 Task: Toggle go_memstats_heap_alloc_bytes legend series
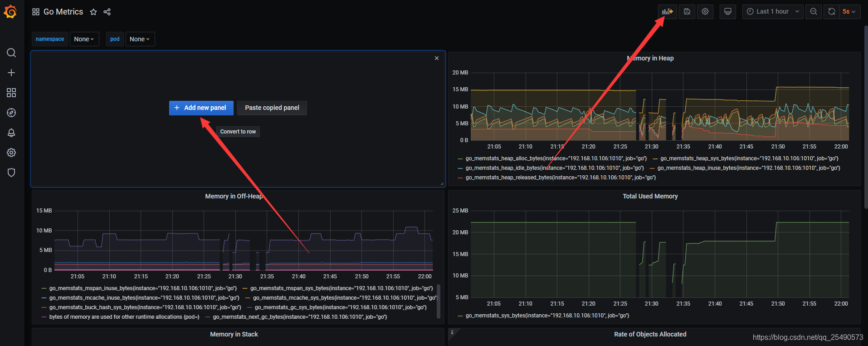point(556,158)
